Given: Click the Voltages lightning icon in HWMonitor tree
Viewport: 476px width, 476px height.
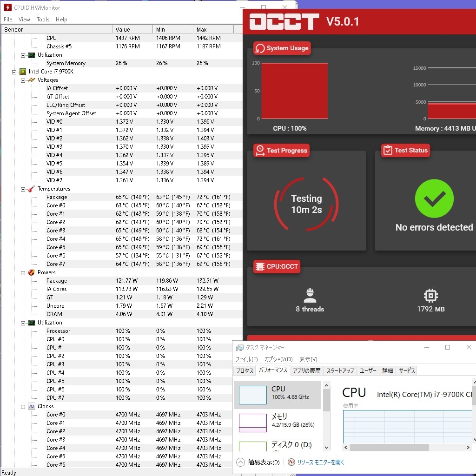Looking at the screenshot, I should pos(32,80).
